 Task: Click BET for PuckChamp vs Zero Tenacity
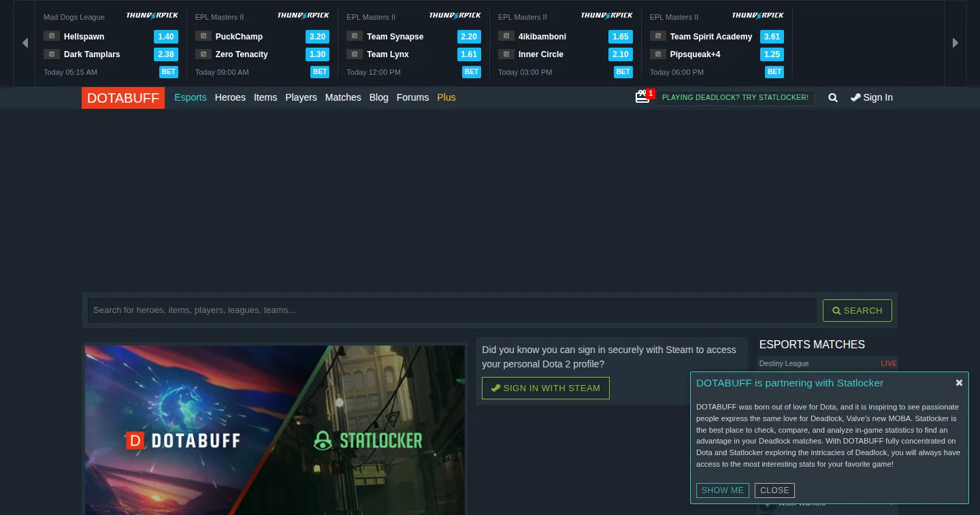tap(320, 71)
